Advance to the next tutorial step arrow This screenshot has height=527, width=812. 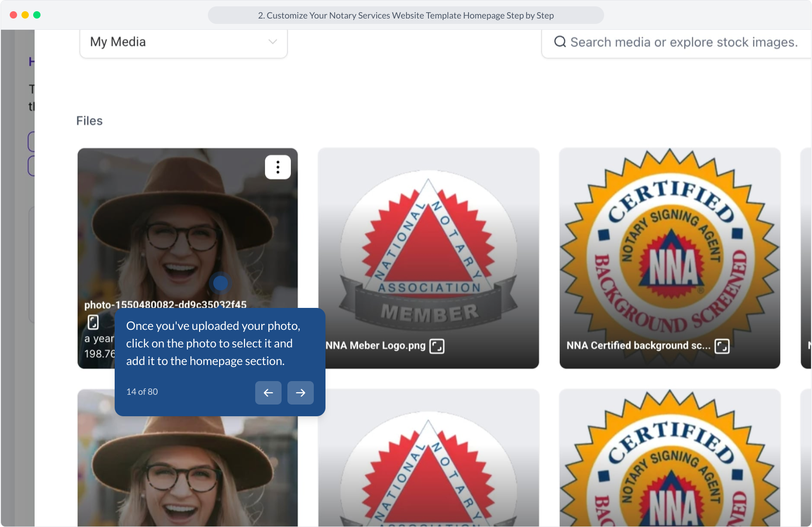(301, 393)
